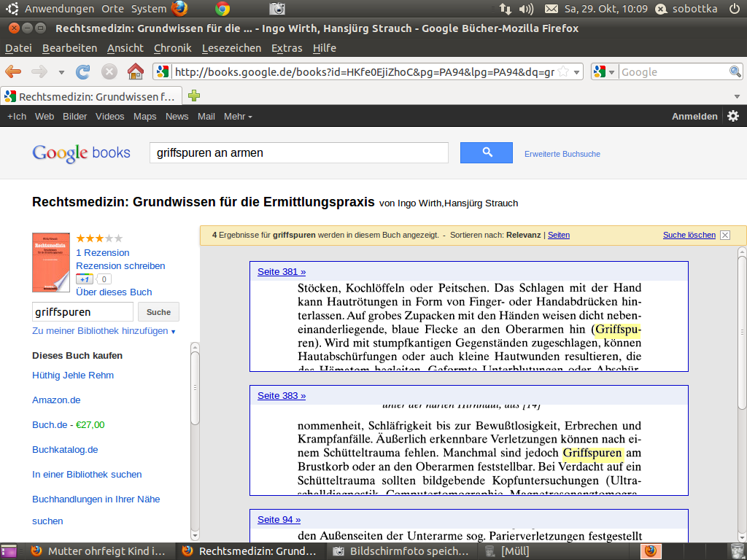Open the screenshot camera launcher in panel
The width and height of the screenshot is (747, 560).
(x=276, y=9)
